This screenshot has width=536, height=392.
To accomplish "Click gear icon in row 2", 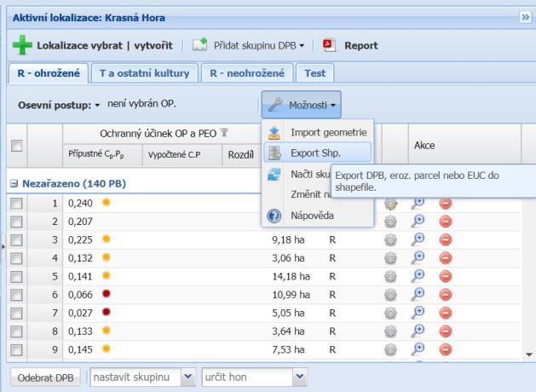I will point(390,222).
